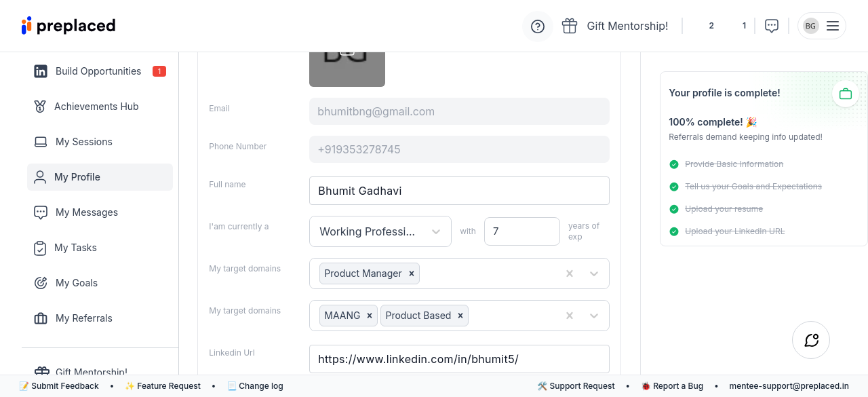Open the hamburger menu in header
The width and height of the screenshot is (868, 397).
[x=833, y=26]
